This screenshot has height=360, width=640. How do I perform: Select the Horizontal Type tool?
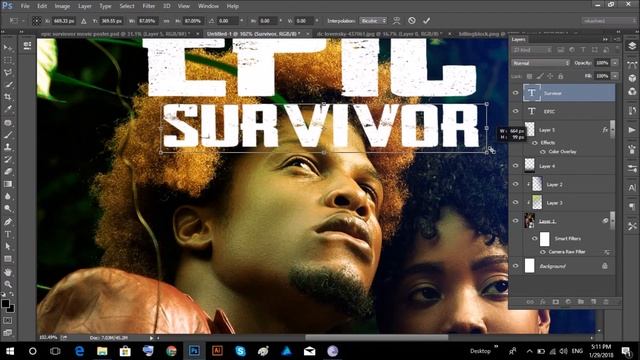(x=8, y=234)
